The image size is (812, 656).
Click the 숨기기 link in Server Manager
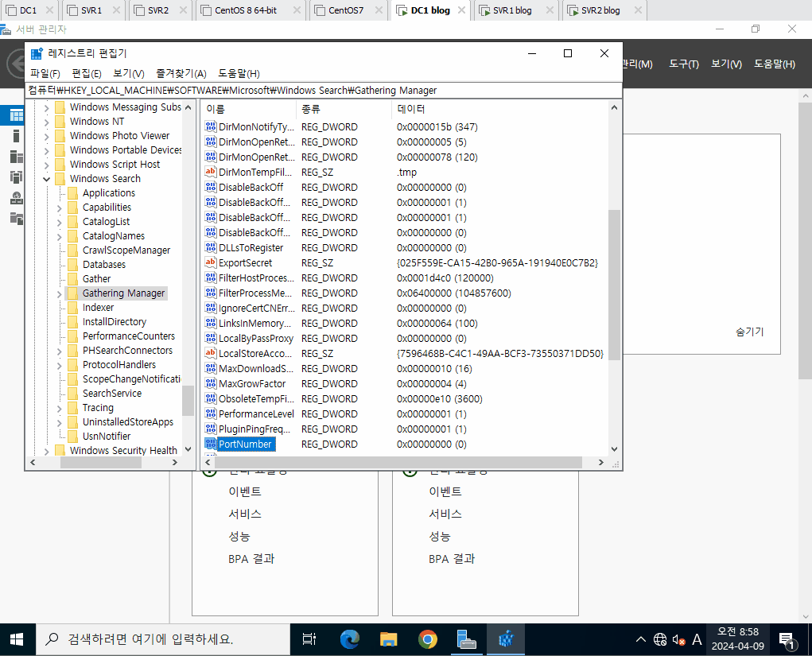[x=749, y=332]
